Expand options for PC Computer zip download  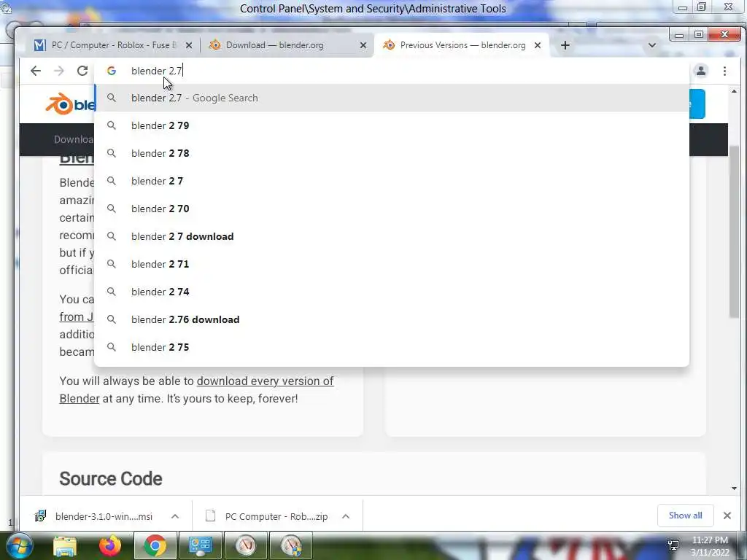tap(346, 516)
